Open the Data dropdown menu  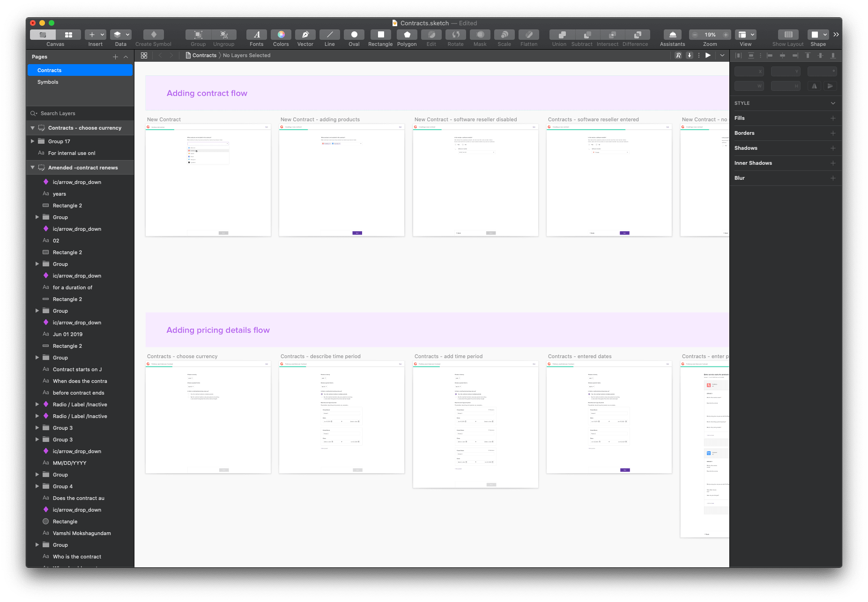[x=121, y=35]
